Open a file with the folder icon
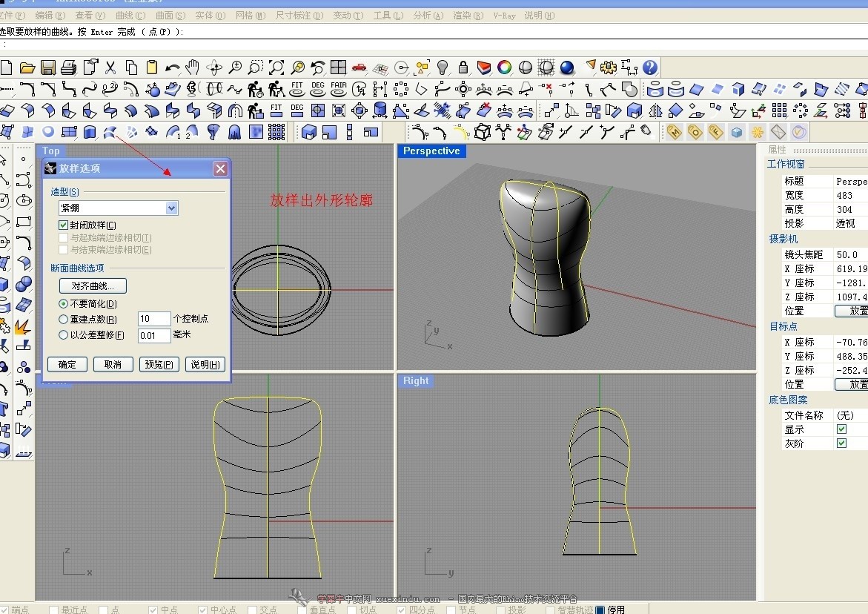868x614 pixels. [x=27, y=67]
